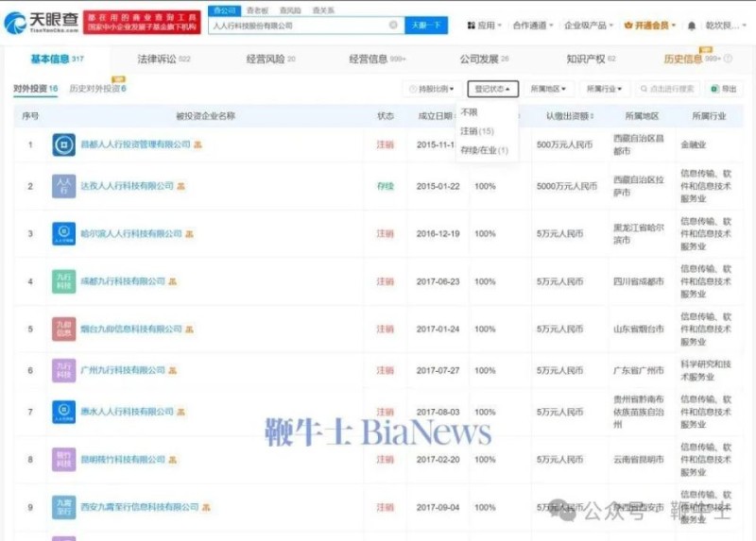Click equity icon beside 成都九行科技有限公司

[x=173, y=281]
